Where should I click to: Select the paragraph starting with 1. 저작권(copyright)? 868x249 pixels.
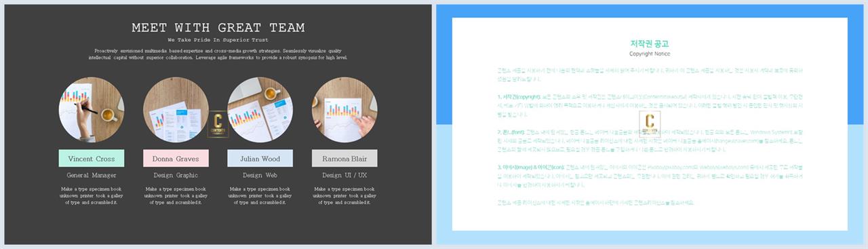650,106
